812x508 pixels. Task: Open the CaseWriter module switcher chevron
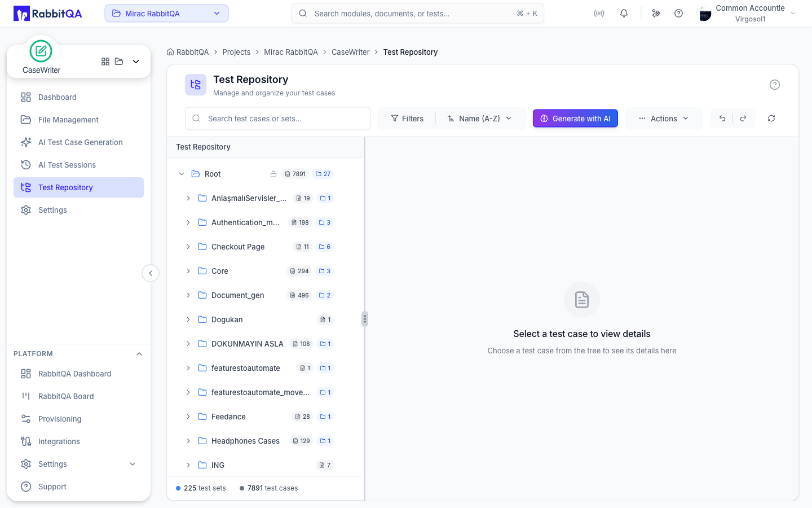[136, 62]
